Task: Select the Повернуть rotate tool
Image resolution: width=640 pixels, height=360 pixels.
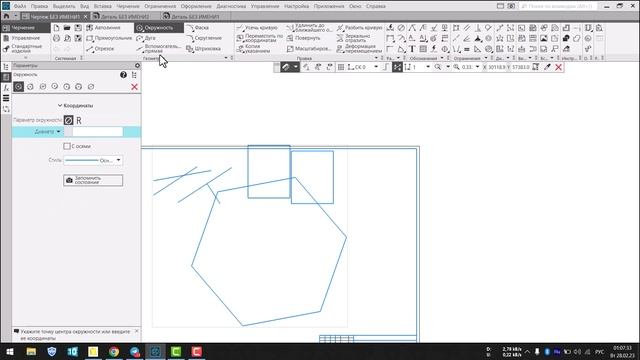Action: pyautogui.click(x=303, y=38)
